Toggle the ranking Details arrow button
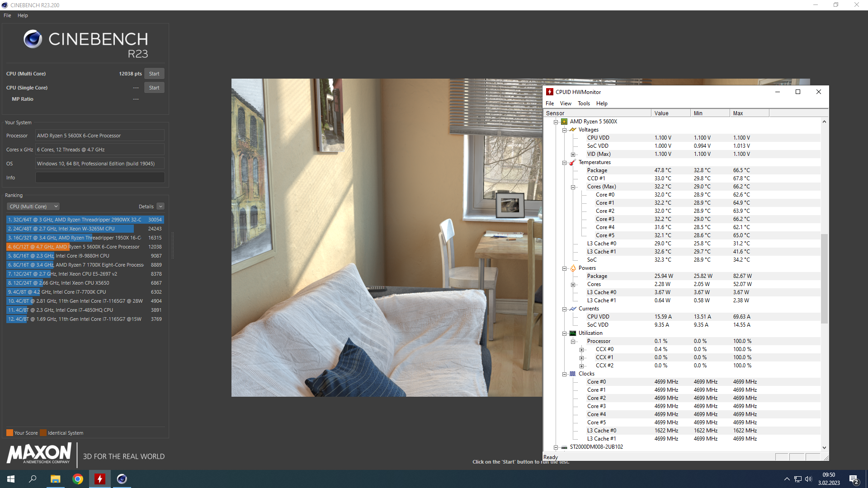Screen dimensions: 868x488 [x=160, y=206]
